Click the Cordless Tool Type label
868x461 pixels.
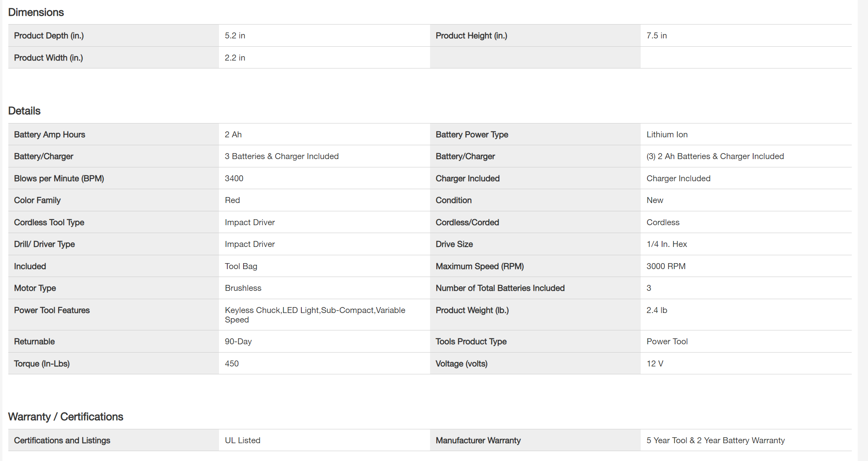pyautogui.click(x=49, y=222)
